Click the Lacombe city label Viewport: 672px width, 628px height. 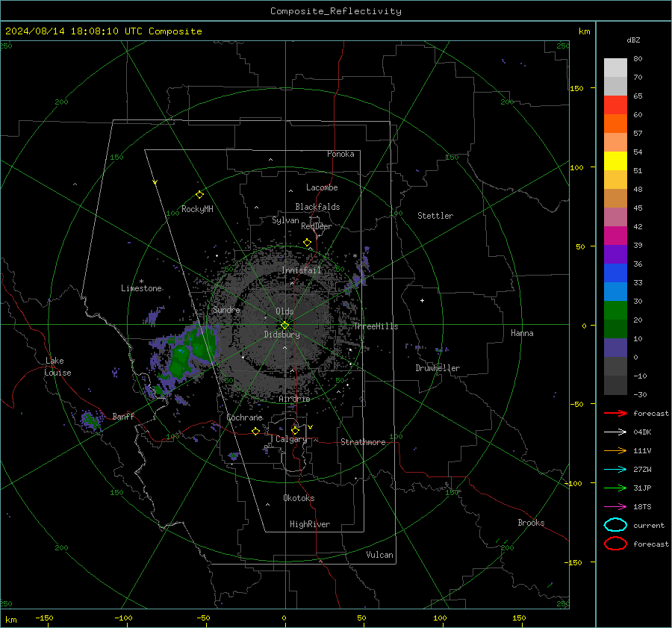click(322, 187)
